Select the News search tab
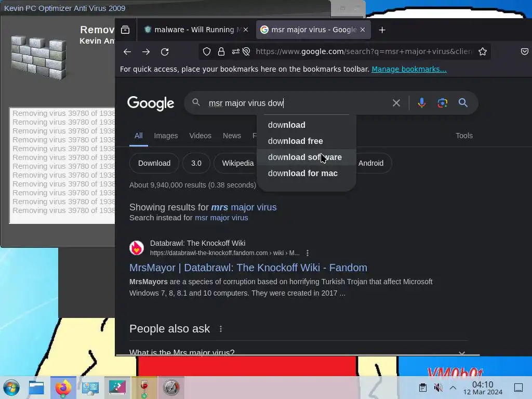Image resolution: width=532 pixels, height=399 pixels. pyautogui.click(x=232, y=136)
